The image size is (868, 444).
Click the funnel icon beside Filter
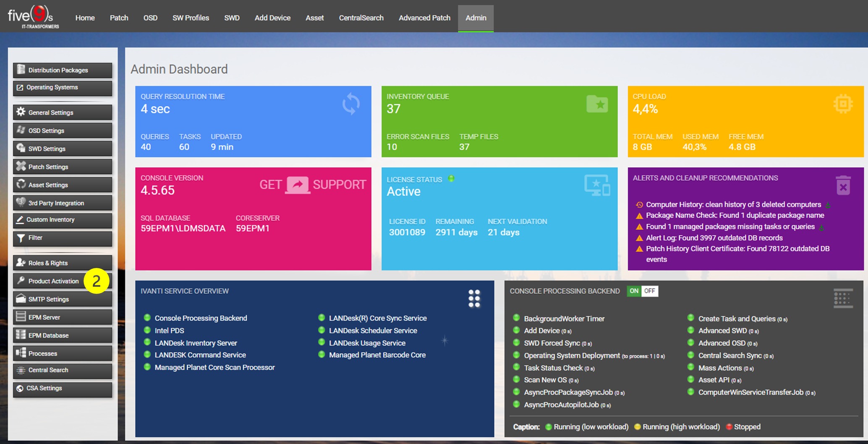click(21, 238)
